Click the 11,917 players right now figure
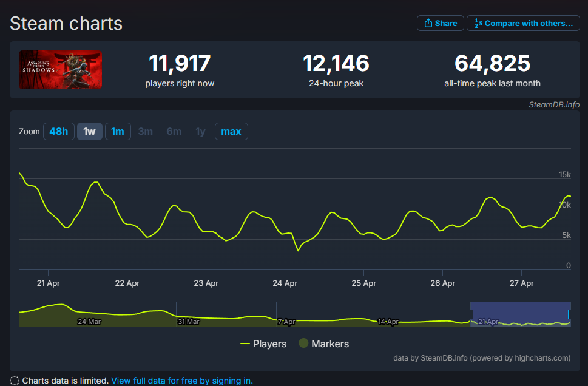 coord(180,63)
